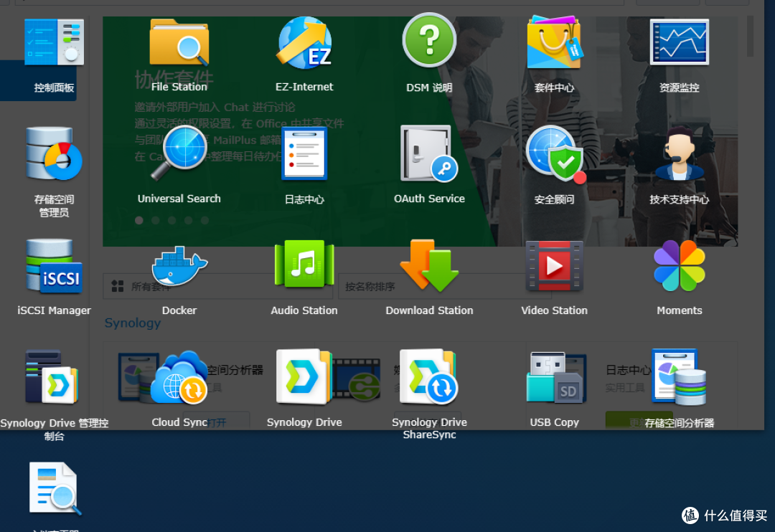Viewport: 775px width, 532px height.
Task: Launch iSCSI Manager
Action: (54, 266)
